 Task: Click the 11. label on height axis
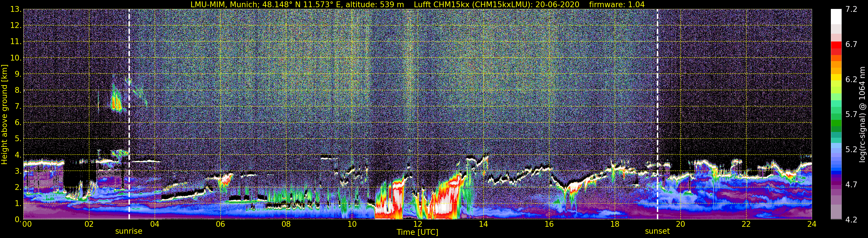click(16, 41)
